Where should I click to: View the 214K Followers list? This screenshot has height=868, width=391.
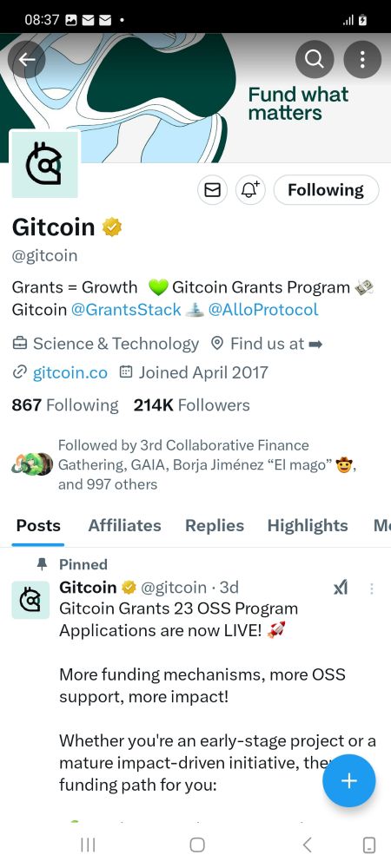pyautogui.click(x=192, y=405)
